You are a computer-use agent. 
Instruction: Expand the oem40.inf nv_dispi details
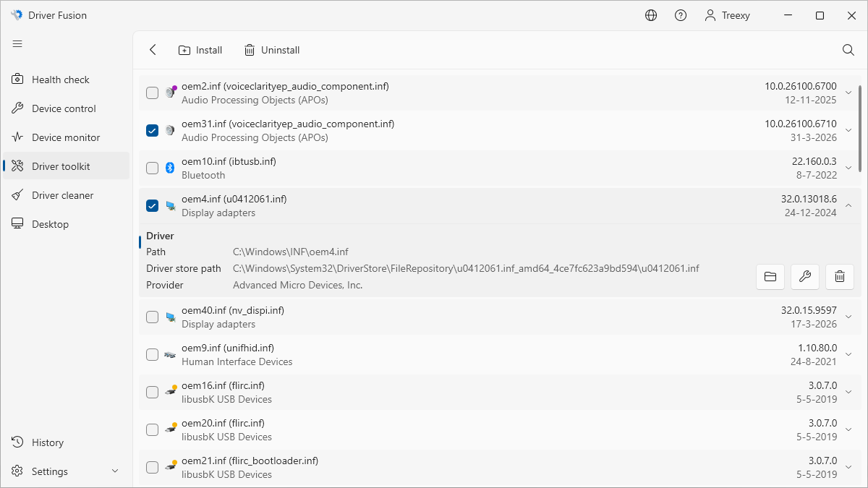(x=848, y=317)
